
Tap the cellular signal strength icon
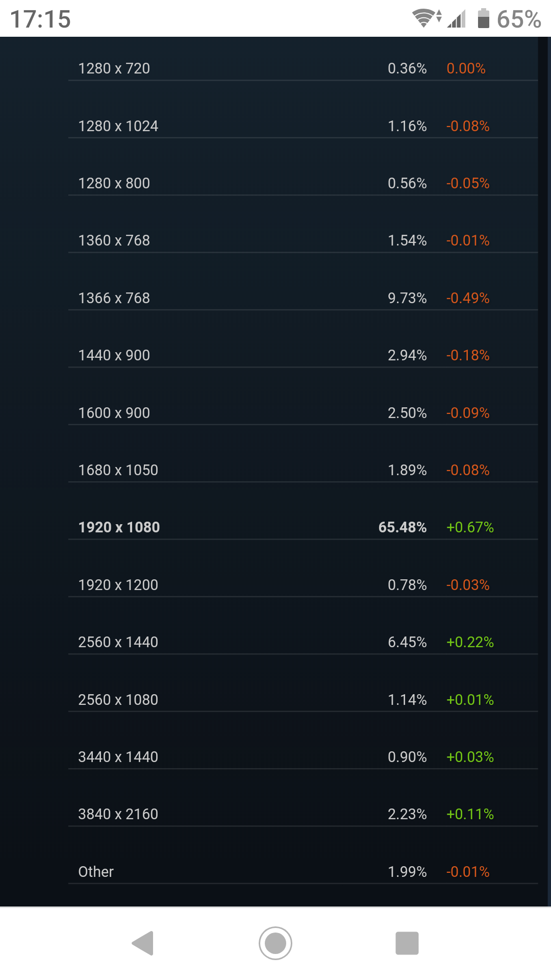[x=457, y=19]
